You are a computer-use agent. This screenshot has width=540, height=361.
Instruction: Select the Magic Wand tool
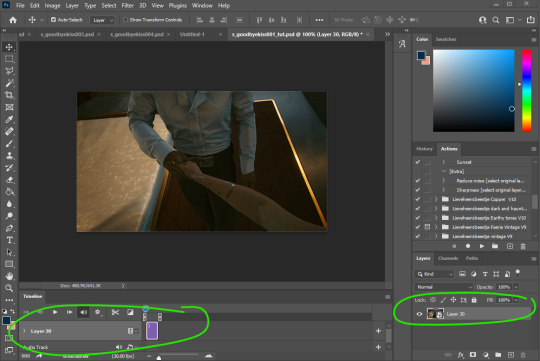pyautogui.click(x=9, y=83)
